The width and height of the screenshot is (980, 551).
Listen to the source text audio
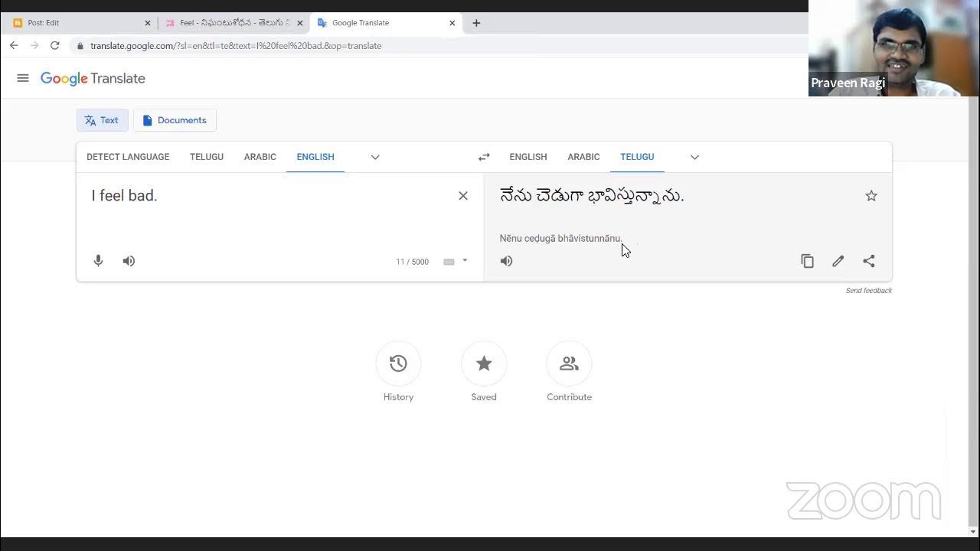point(129,261)
